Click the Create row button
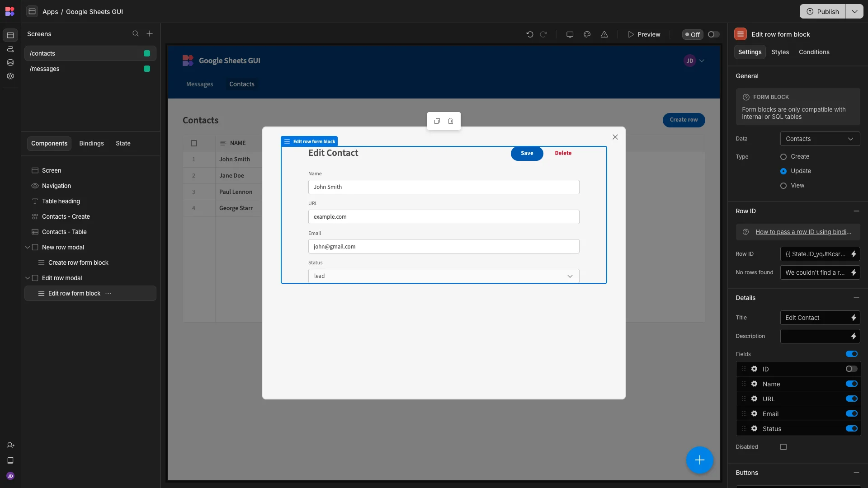 [684, 120]
